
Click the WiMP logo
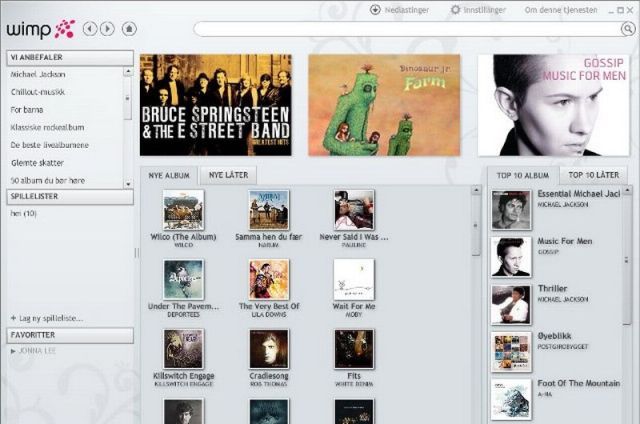pos(41,29)
